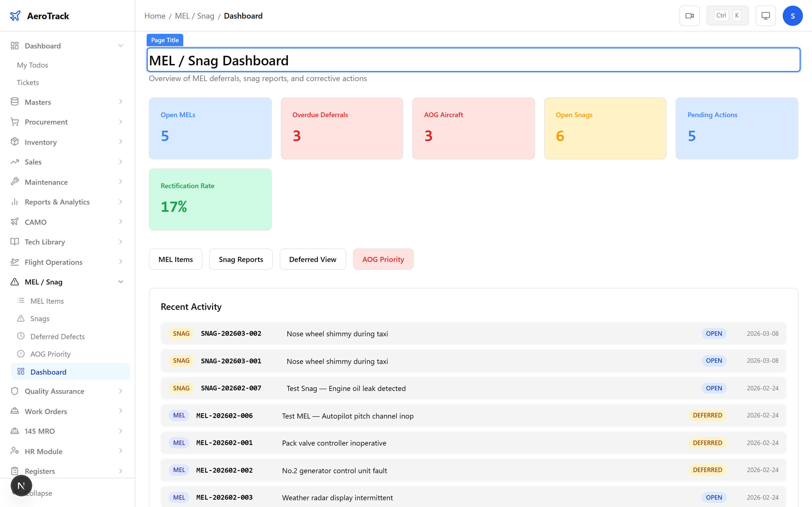812x507 pixels.
Task: Switch to the Snag Reports tab
Action: [x=241, y=259]
